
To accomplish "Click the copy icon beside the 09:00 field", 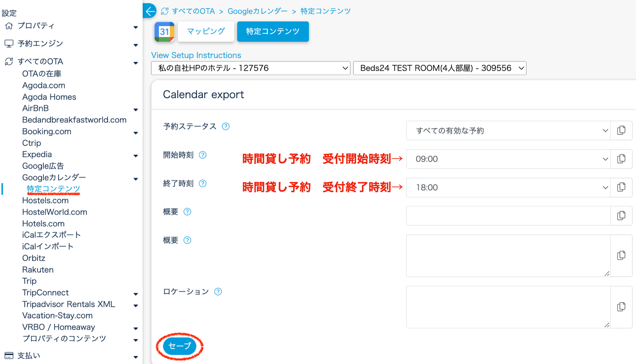I will tap(621, 159).
